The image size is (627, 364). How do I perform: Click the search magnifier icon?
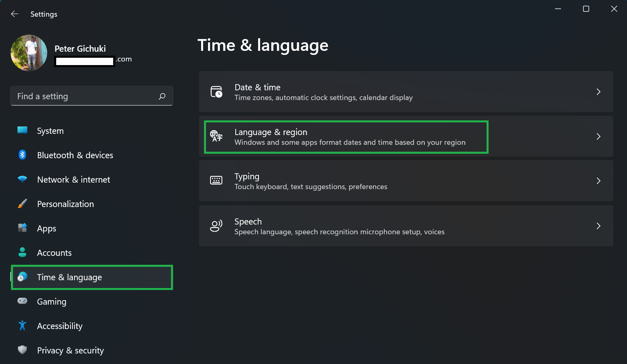point(162,96)
